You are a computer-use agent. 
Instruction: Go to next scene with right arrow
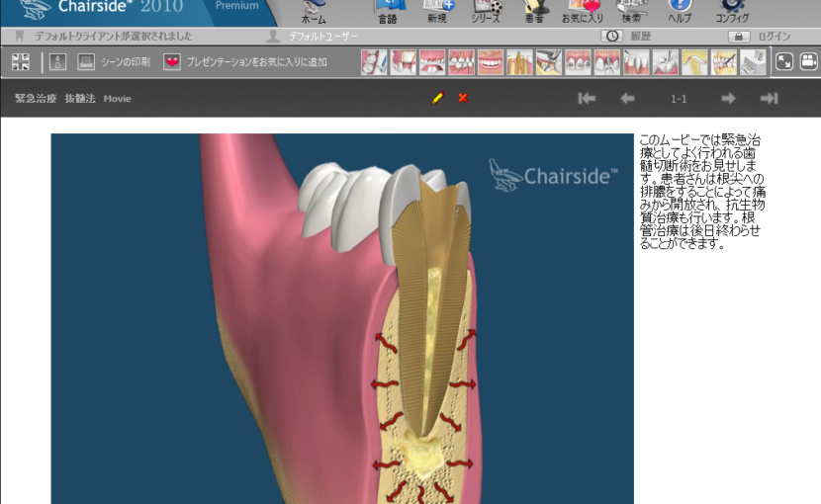tap(728, 99)
